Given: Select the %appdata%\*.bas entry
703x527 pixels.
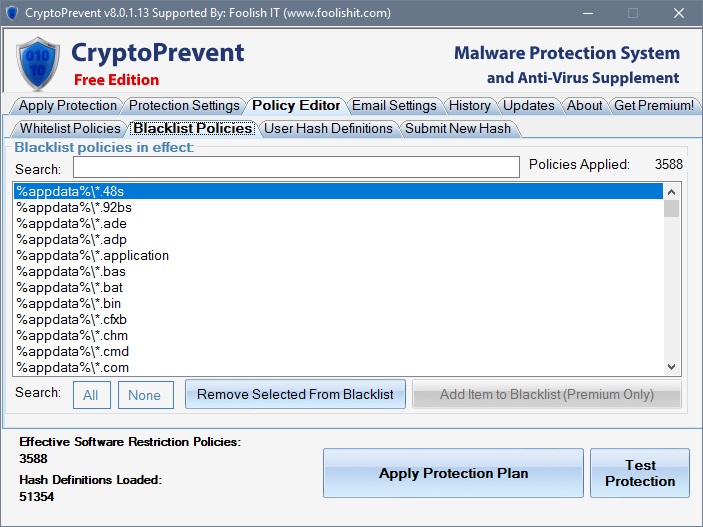Looking at the screenshot, I should pyautogui.click(x=338, y=271).
